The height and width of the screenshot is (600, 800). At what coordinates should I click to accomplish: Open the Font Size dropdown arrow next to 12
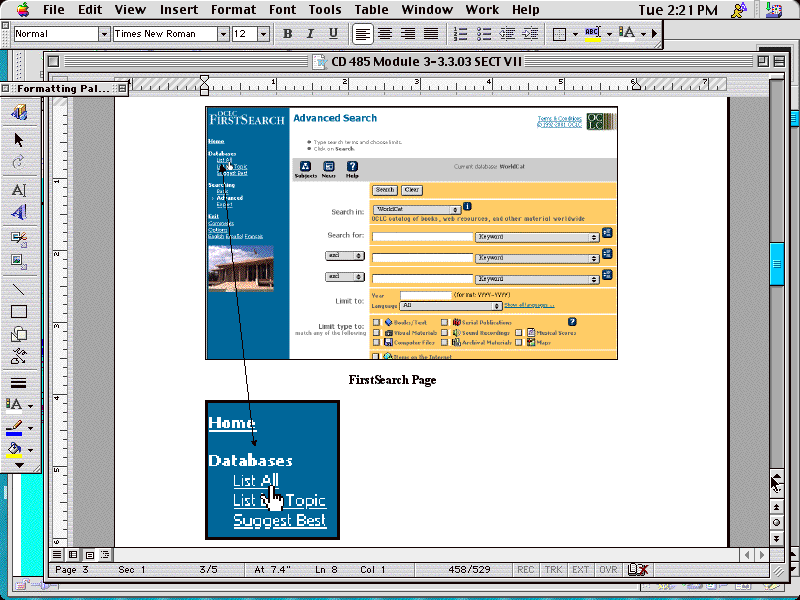[x=263, y=34]
